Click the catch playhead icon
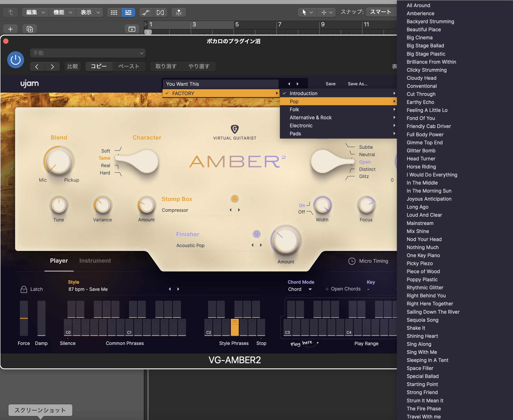This screenshot has height=420, width=513. 179,12
